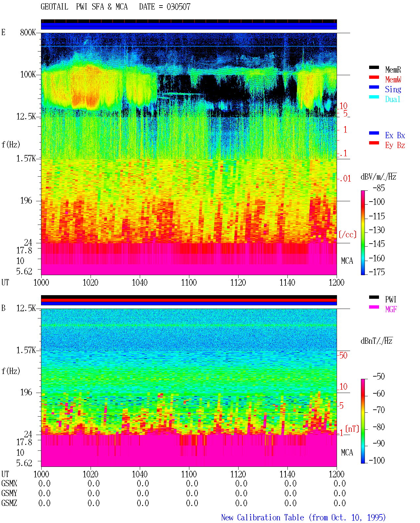Click the 1.57K frequency label on B panel

tap(26, 350)
